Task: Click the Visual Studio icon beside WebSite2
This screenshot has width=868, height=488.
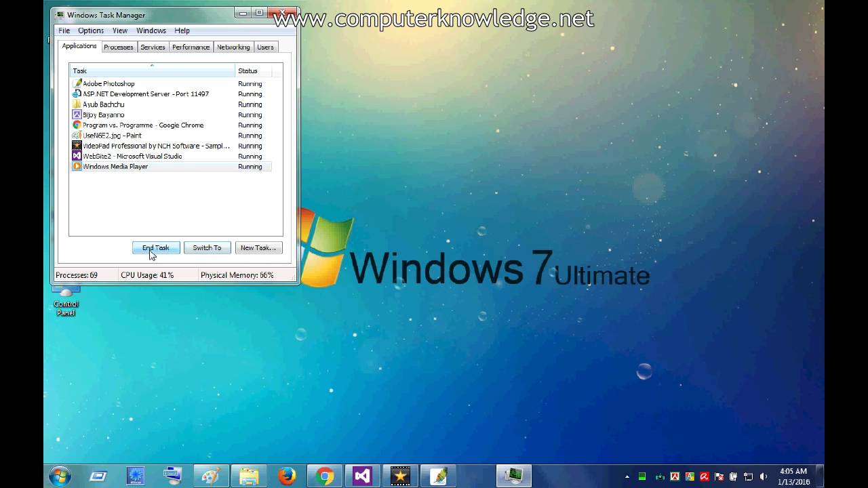Action: tap(77, 156)
